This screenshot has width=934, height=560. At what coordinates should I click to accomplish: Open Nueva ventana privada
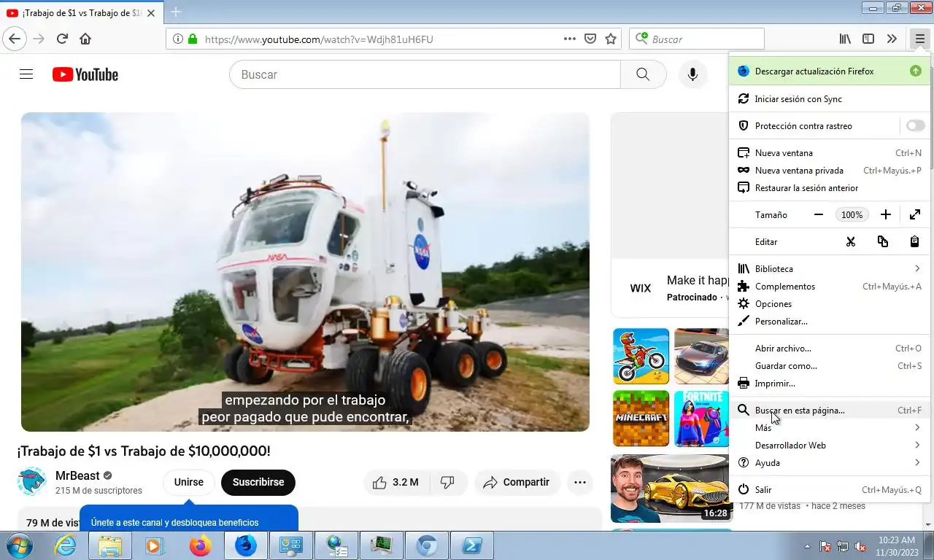coord(830,170)
